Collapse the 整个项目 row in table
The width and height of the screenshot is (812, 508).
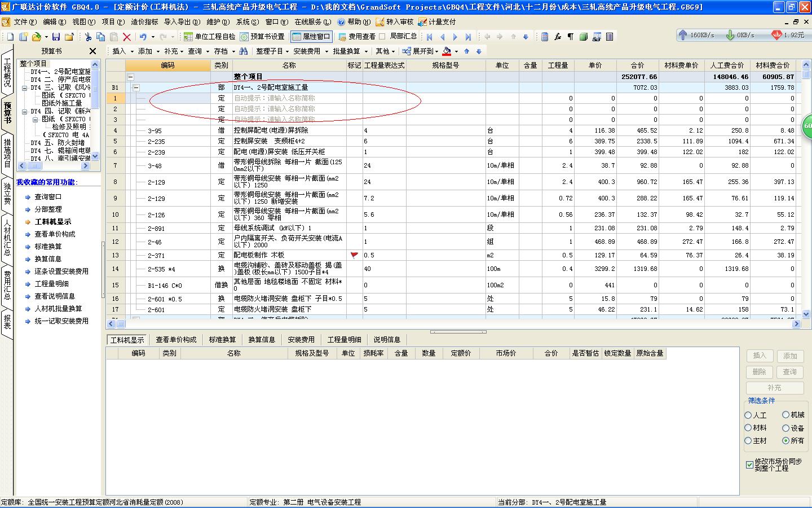[x=130, y=77]
